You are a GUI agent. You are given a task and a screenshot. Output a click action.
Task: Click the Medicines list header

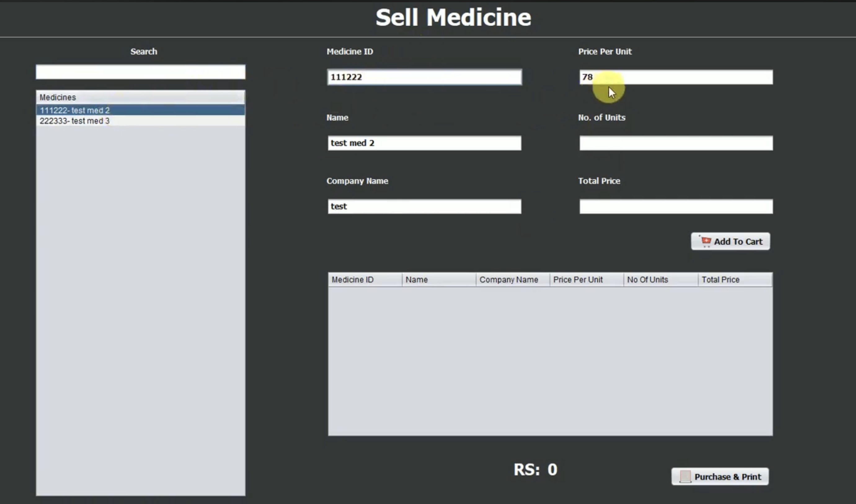140,98
